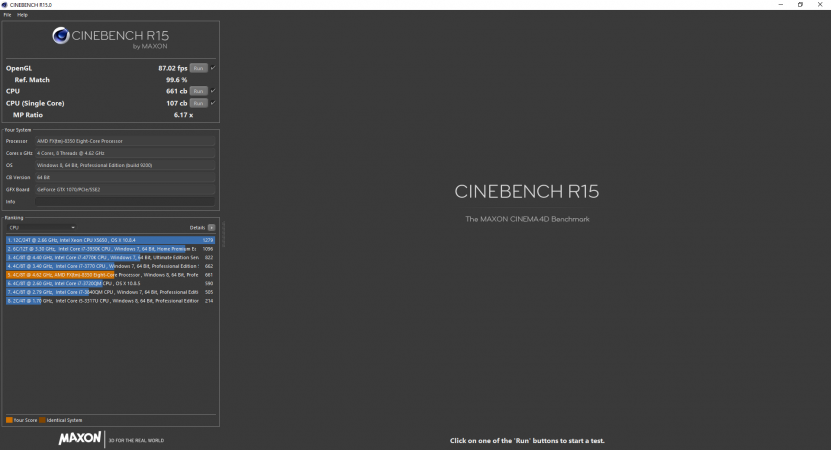Click the Cinebench app icon in title bar
Viewport: 831px width, 450px height.
[5, 5]
